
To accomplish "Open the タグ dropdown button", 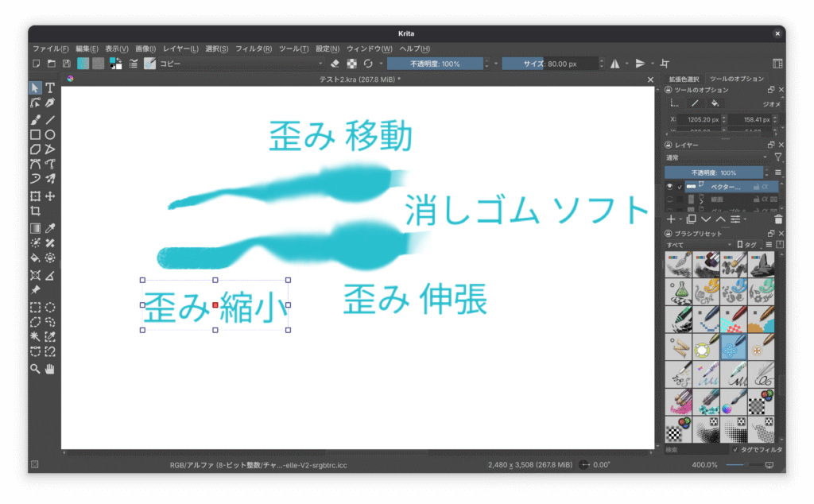I will (749, 245).
